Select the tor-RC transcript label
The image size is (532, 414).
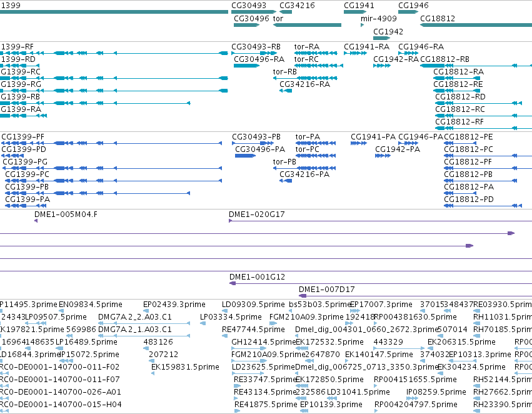tap(306, 59)
